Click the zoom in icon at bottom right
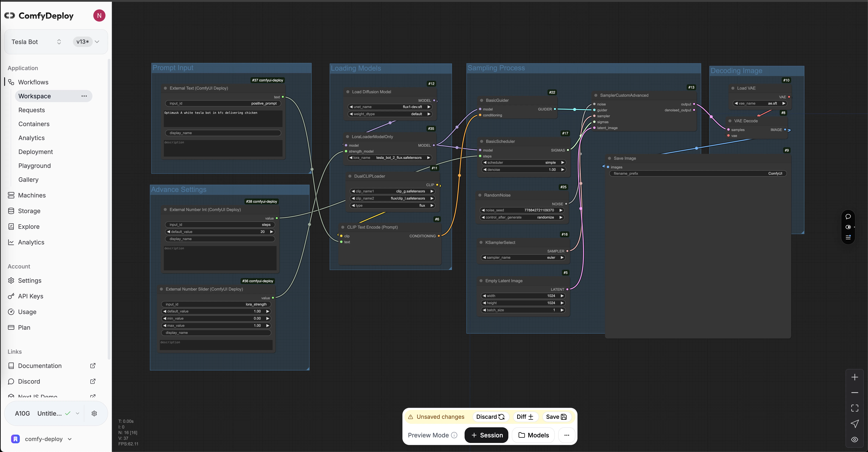Viewport: 868px width, 452px height. (855, 377)
